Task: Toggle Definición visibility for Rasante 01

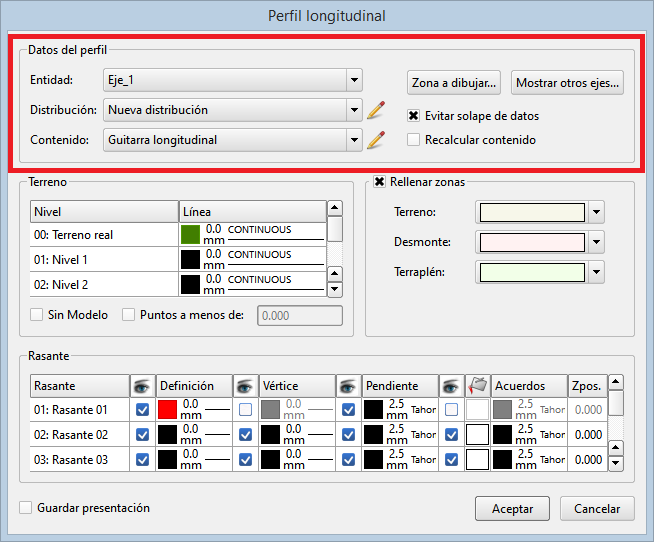Action: 142,410
